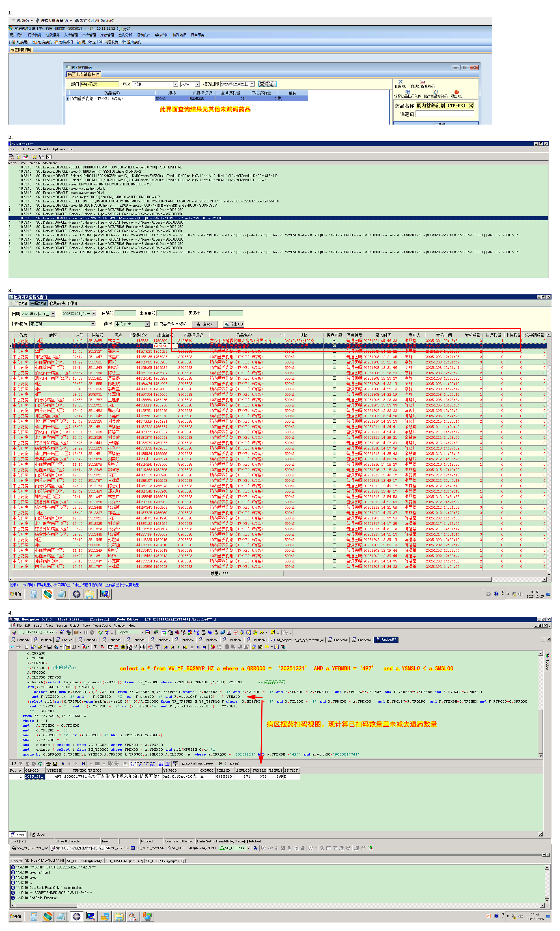Viewport: 560px width, 931px height.
Task: Toggle 拆零药品 checkbox in first table row
Action: (334, 340)
